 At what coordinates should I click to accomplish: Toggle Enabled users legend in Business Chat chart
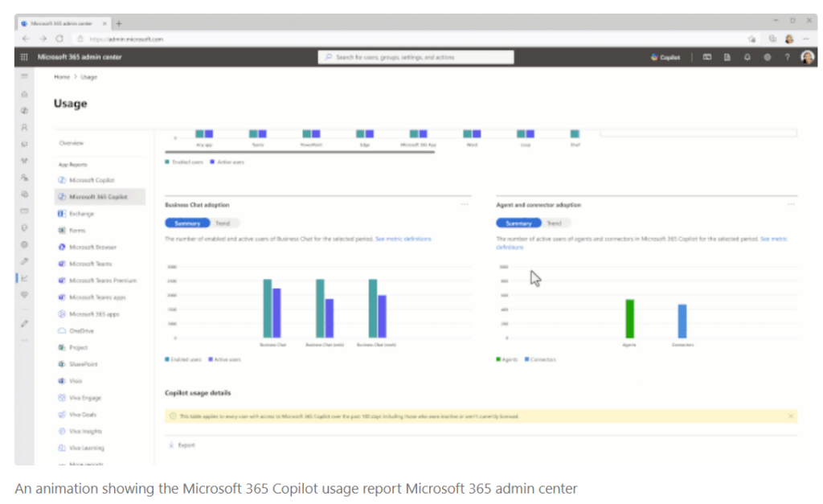click(x=183, y=359)
